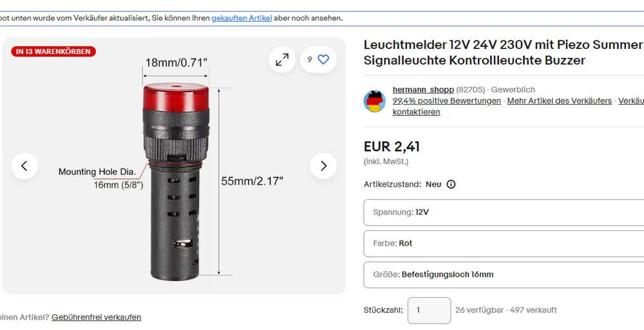Viewport: 644px width, 330px height.
Task: Click the 'kontaktieren' seller link
Action: tap(416, 112)
